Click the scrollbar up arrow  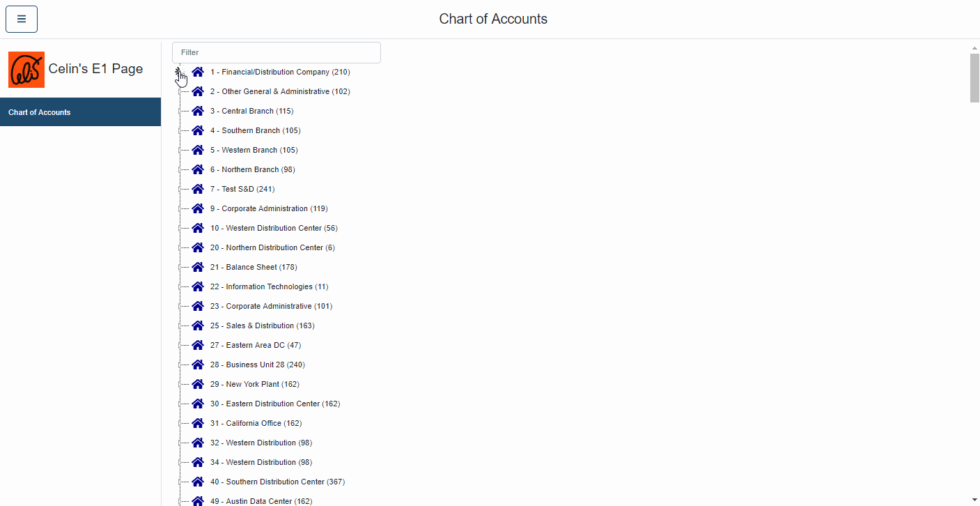[974, 48]
